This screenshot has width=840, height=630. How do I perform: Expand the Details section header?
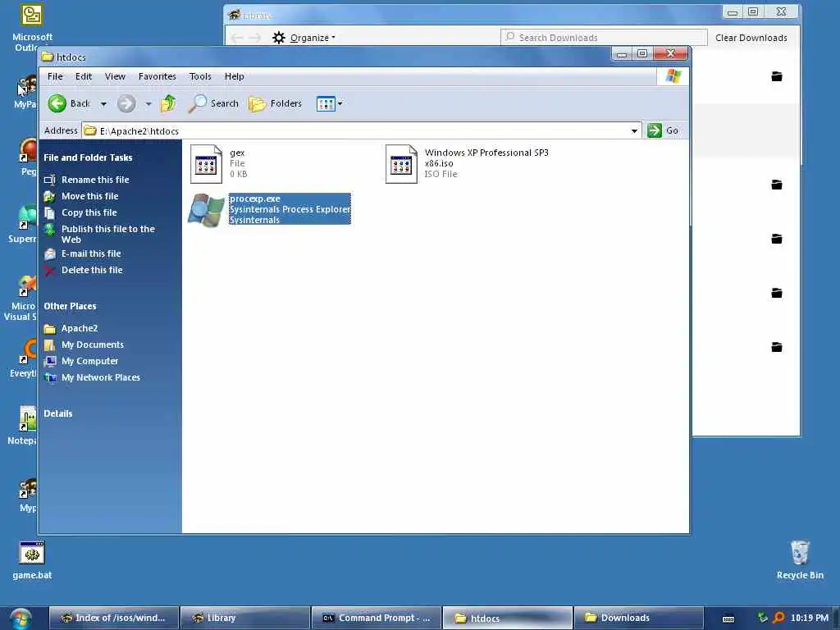pos(58,413)
